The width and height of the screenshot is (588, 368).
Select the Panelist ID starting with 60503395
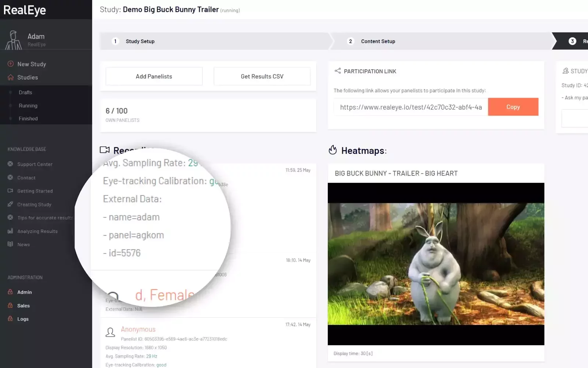pyautogui.click(x=174, y=339)
